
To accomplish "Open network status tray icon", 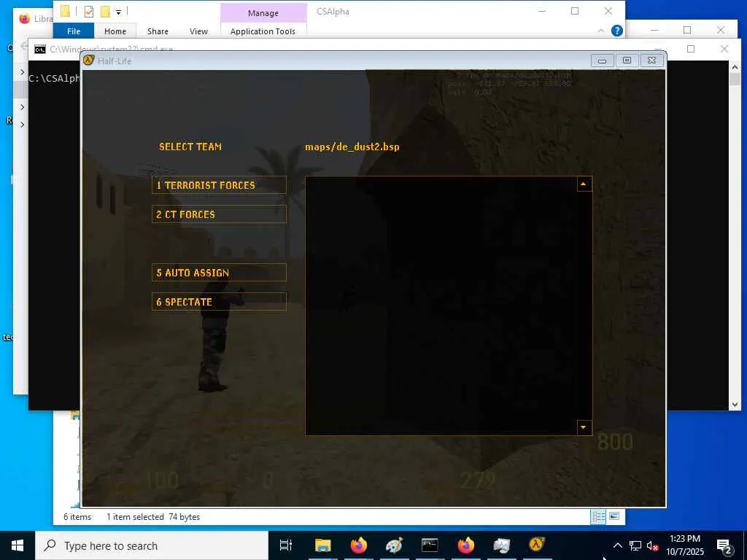I will point(635,545).
